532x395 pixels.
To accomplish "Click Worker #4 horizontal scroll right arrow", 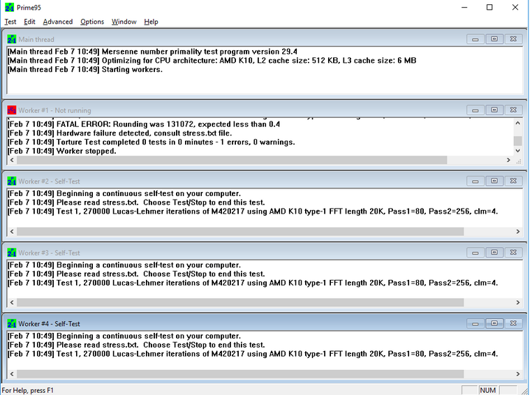I will click(518, 374).
